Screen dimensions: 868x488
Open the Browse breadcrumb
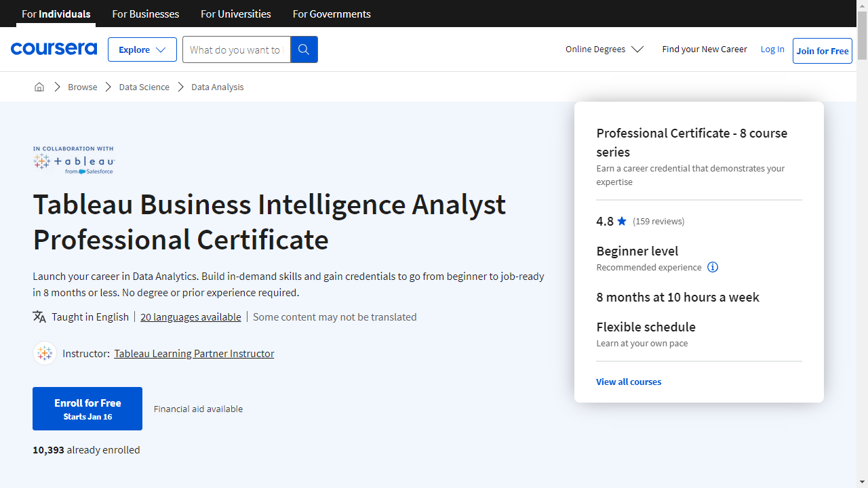(x=83, y=87)
